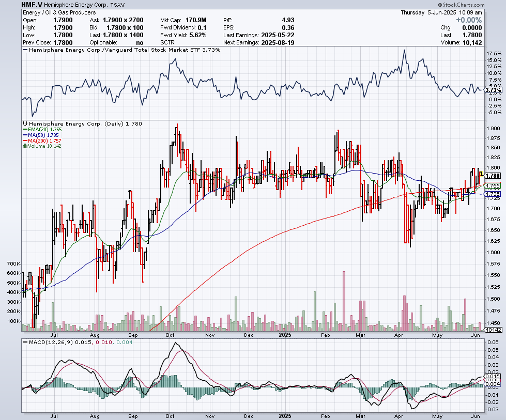Click the MA(200) 1.757 legend entry
The height and width of the screenshot is (420, 506).
[42, 141]
